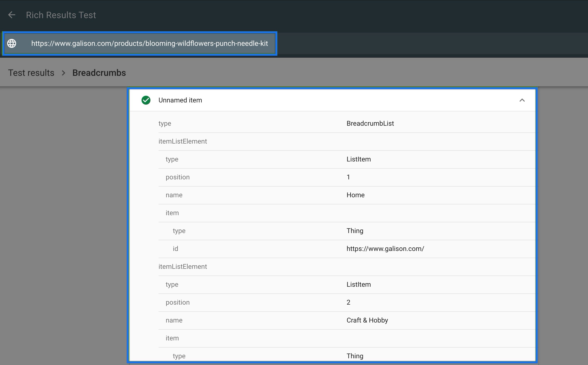The height and width of the screenshot is (365, 588).
Task: Open the Test results breadcrumb link
Action: (x=31, y=73)
